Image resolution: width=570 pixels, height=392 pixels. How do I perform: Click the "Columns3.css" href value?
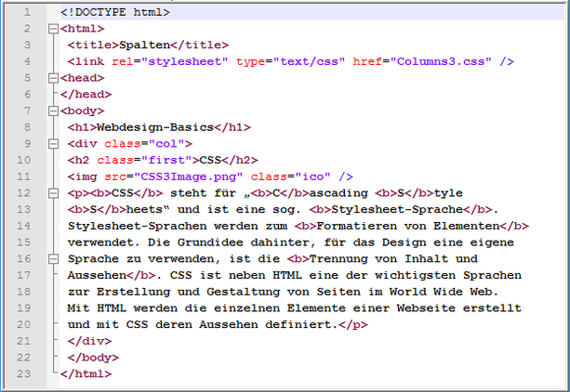click(x=441, y=61)
